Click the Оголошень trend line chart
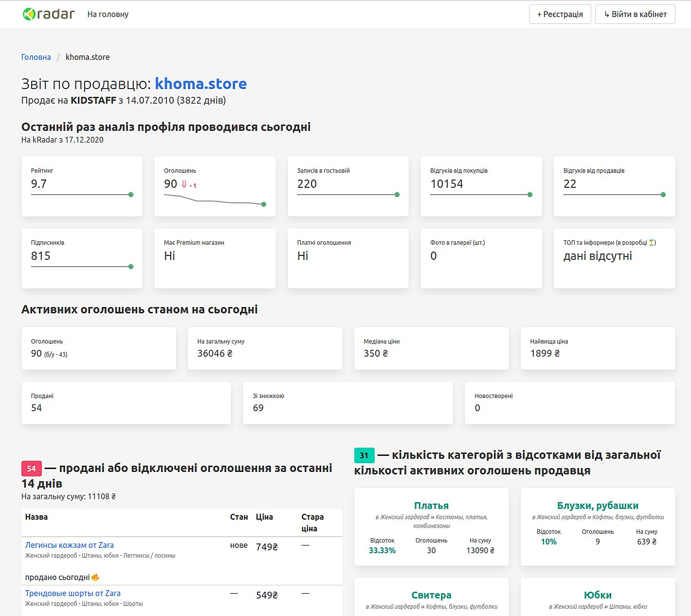Viewport: 691px width, 616px height. [214, 200]
